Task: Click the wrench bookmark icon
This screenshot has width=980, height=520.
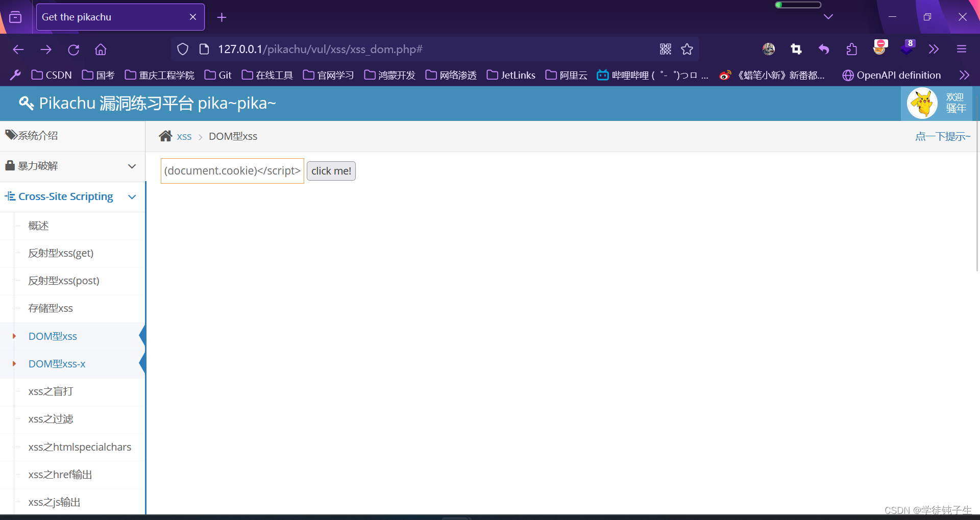Action: tap(15, 75)
